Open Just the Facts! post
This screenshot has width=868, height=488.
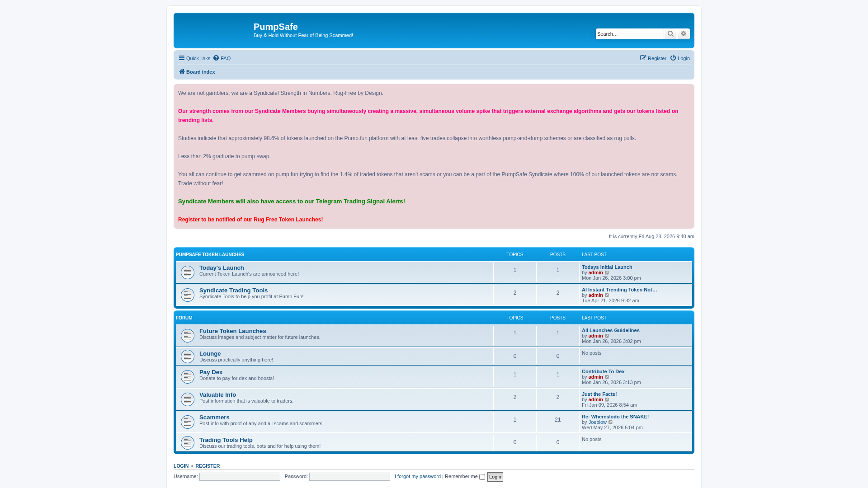tap(599, 394)
